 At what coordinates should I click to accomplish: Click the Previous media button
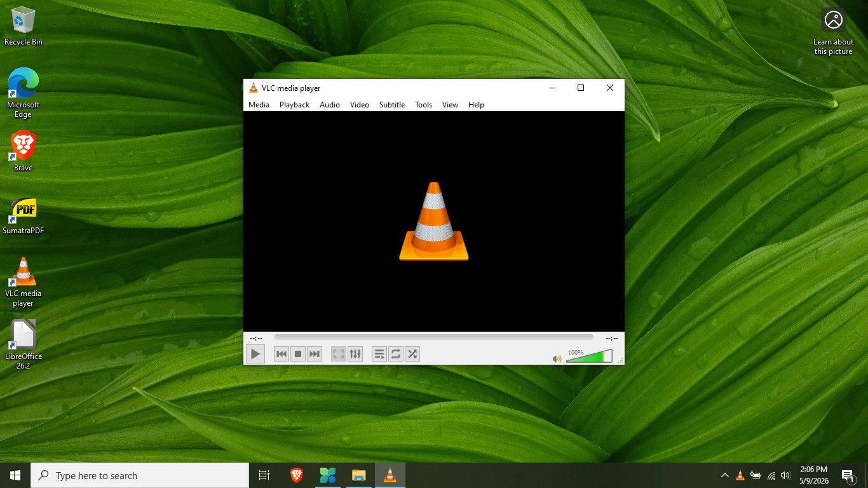pos(281,354)
